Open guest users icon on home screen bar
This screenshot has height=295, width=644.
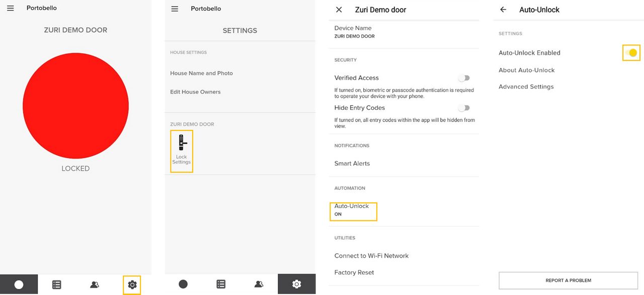click(x=95, y=285)
